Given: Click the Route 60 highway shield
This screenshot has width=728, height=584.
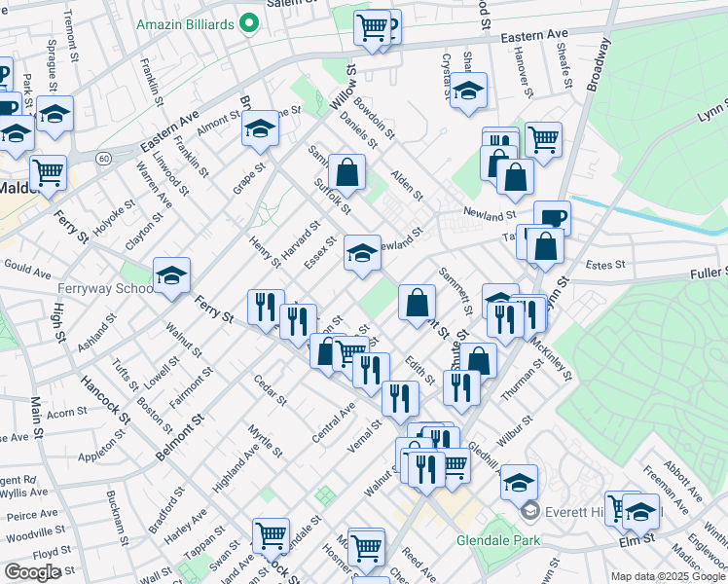Looking at the screenshot, I should tap(103, 158).
